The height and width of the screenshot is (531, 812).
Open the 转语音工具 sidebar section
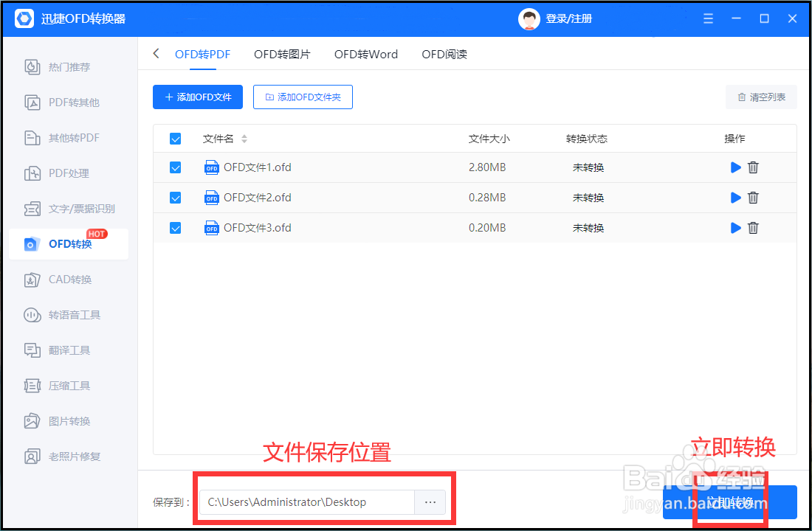(62, 315)
